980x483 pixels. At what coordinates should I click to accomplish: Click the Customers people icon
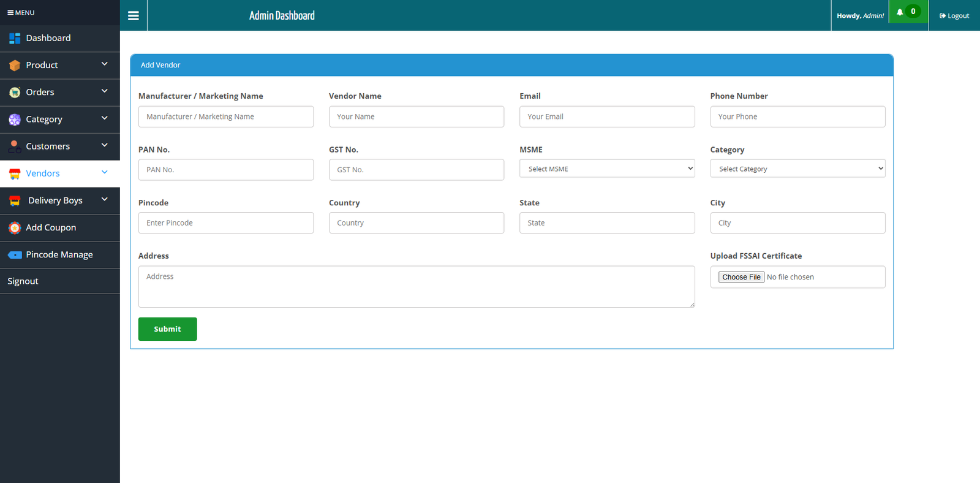[15, 146]
